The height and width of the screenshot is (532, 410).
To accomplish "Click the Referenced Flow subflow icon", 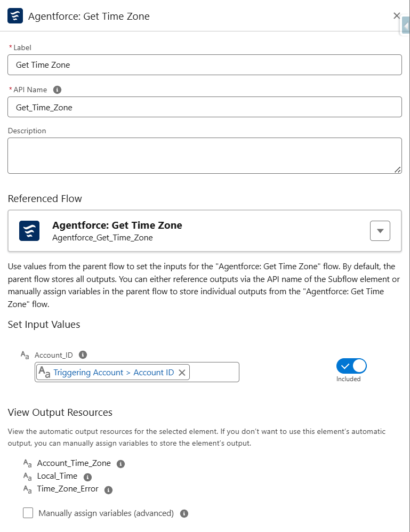I will tap(29, 231).
